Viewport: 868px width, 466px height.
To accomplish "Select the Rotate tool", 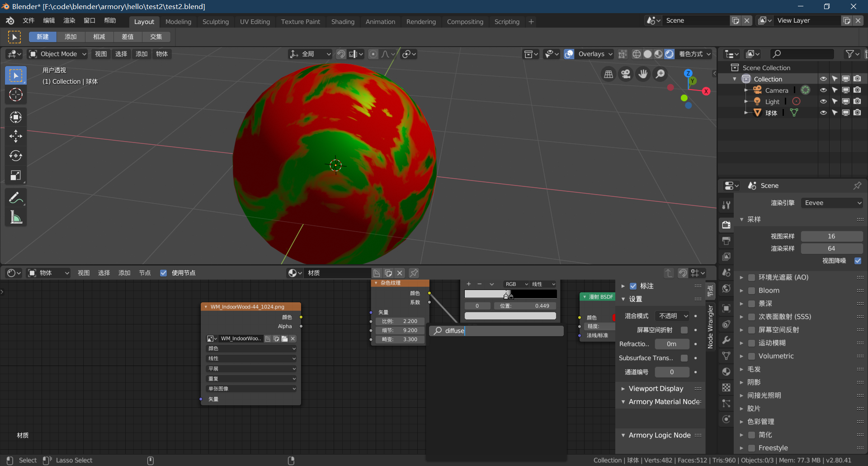I will tap(16, 156).
